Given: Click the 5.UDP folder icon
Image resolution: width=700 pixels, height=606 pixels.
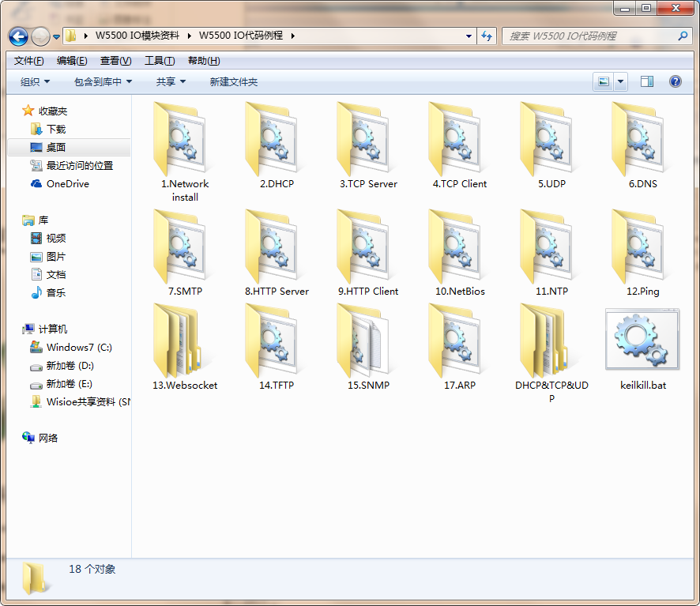Looking at the screenshot, I should (547, 139).
